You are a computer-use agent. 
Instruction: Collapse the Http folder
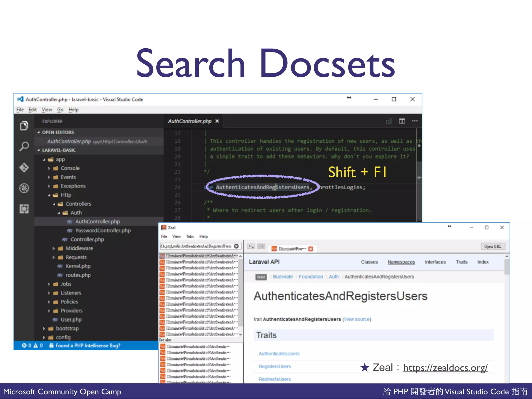pyautogui.click(x=49, y=195)
